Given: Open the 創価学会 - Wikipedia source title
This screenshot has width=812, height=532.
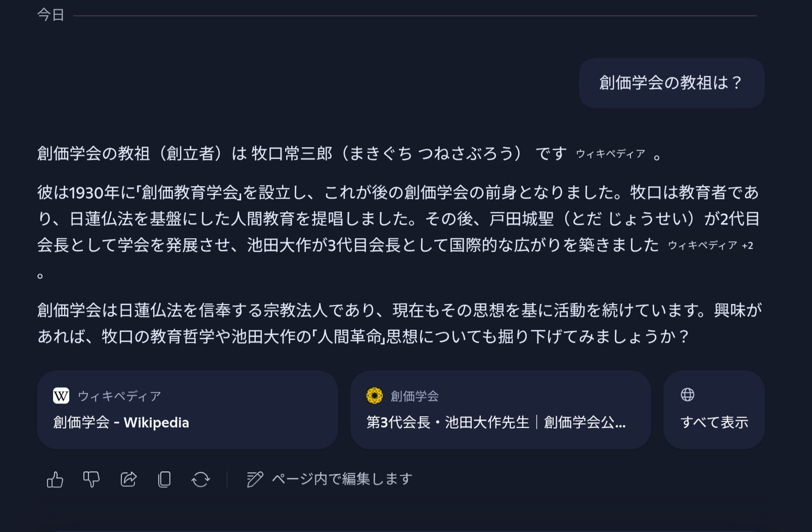Looking at the screenshot, I should coord(121,422).
